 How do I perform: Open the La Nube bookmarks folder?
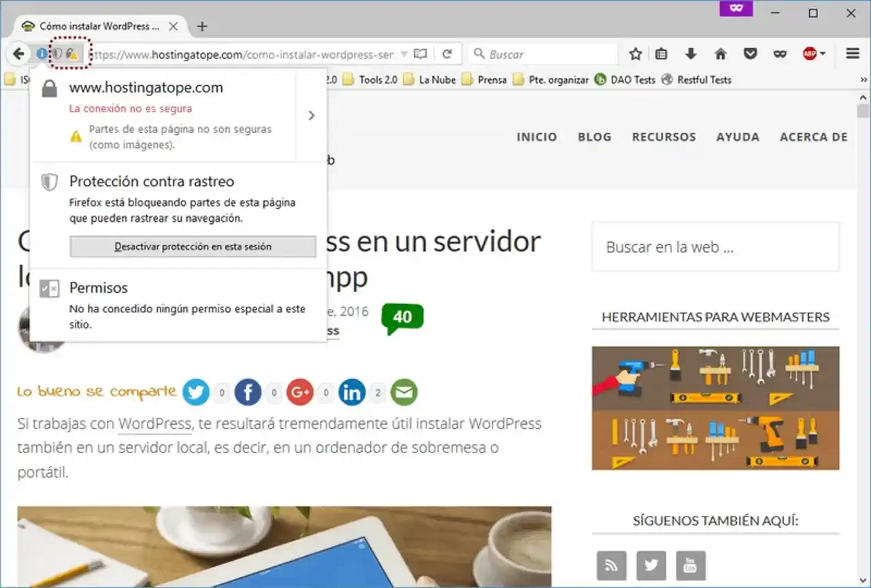pyautogui.click(x=429, y=80)
